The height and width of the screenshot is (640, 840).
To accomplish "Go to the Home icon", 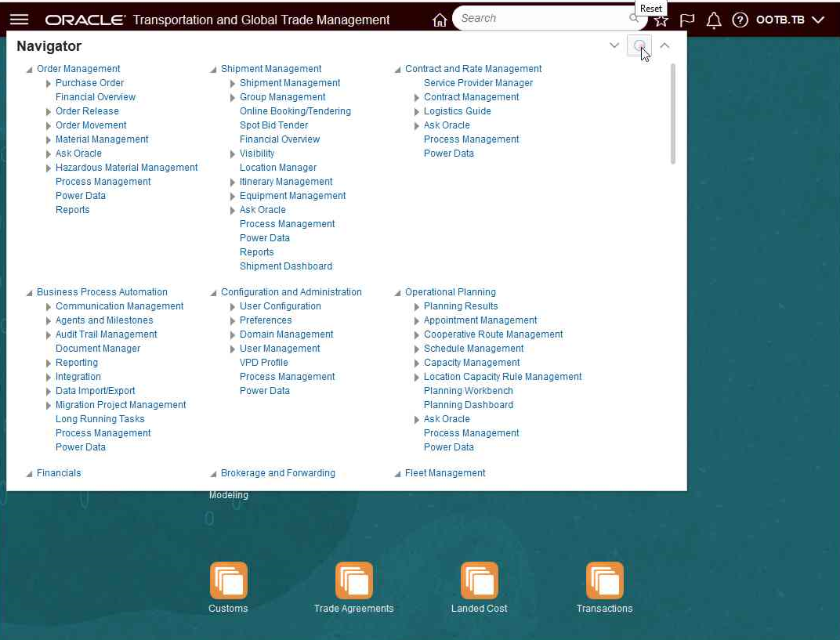I will [x=440, y=20].
